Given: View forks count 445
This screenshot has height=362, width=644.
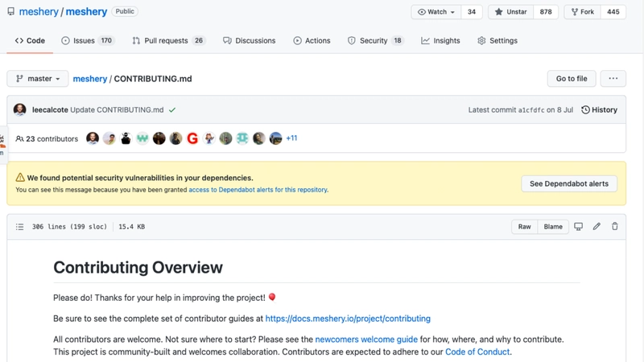Looking at the screenshot, I should tap(613, 12).
